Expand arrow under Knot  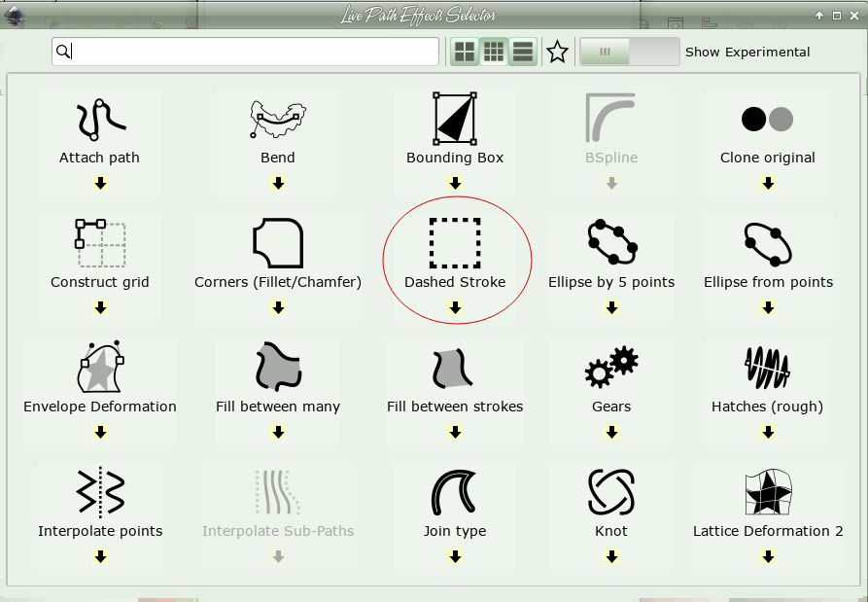pos(611,556)
